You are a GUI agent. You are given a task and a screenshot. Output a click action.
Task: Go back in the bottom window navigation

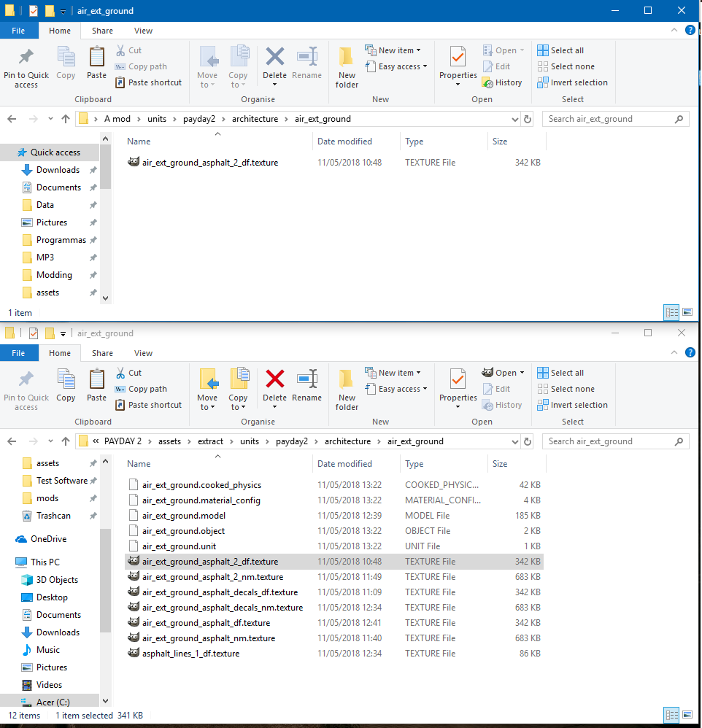12,441
